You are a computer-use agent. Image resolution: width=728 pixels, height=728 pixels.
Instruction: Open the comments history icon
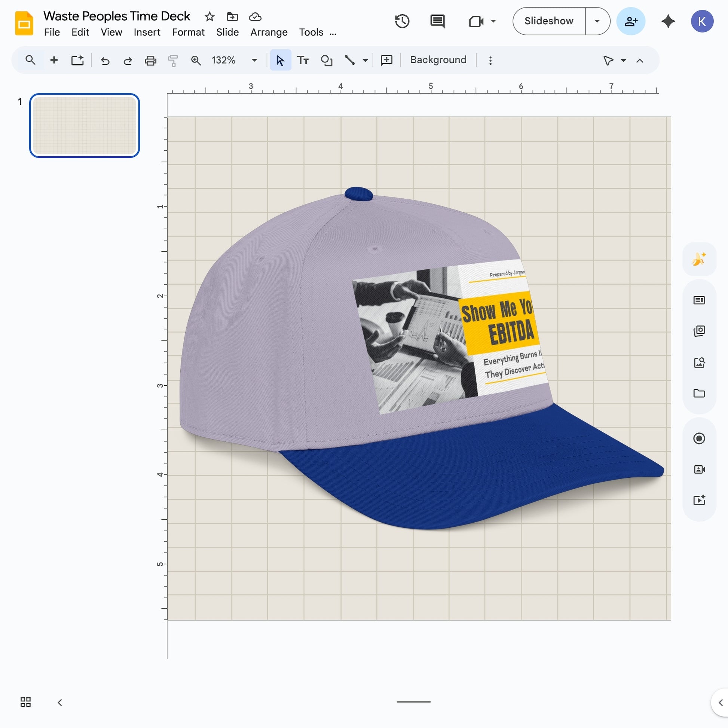coord(437,21)
